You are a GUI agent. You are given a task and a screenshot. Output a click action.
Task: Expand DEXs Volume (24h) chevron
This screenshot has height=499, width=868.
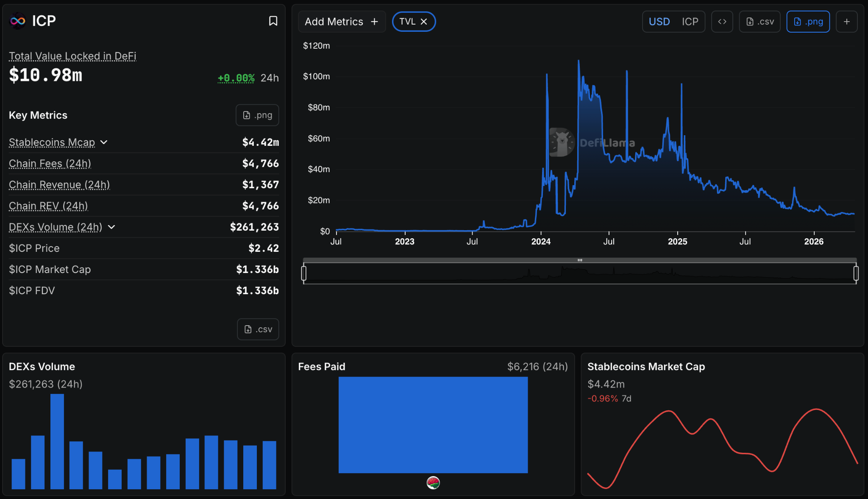click(x=111, y=227)
